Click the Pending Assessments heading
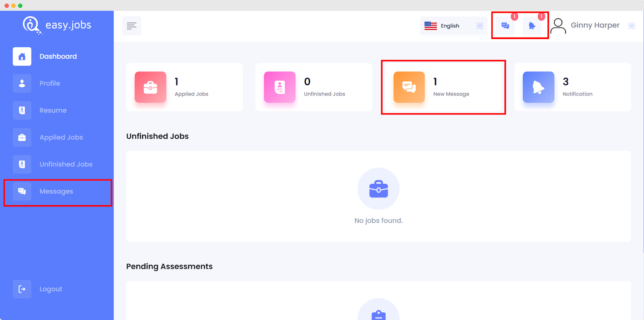Viewport: 644px width, 320px height. (x=169, y=266)
